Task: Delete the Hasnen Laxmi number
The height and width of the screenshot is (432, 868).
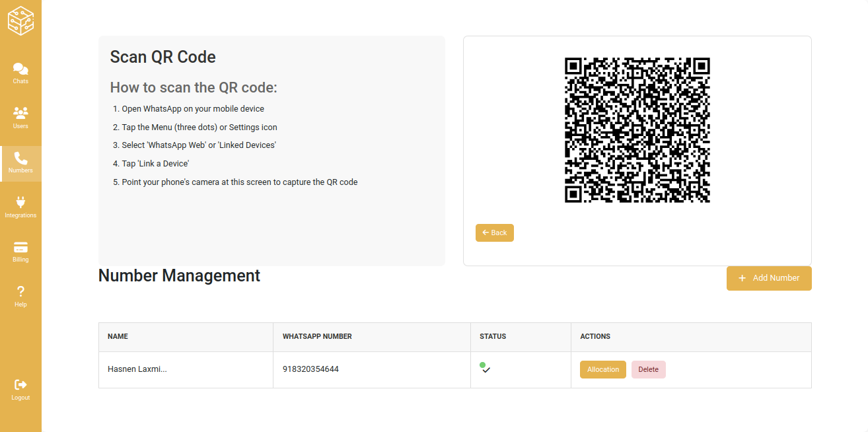Action: (x=648, y=370)
